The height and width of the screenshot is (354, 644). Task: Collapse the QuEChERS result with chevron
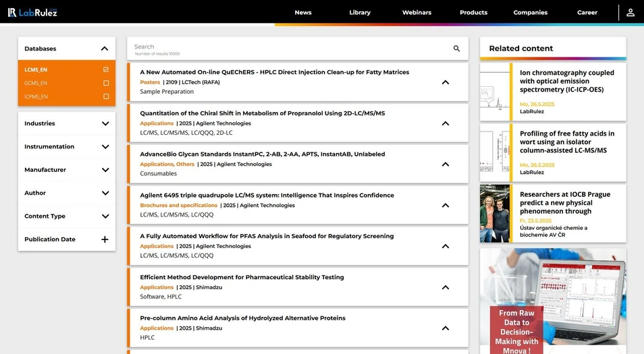tap(445, 82)
